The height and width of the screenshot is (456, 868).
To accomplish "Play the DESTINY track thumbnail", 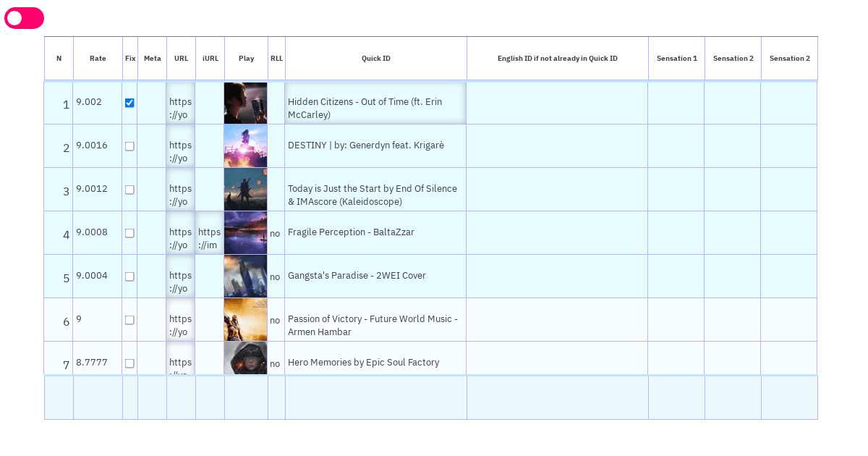I will 245,146.
